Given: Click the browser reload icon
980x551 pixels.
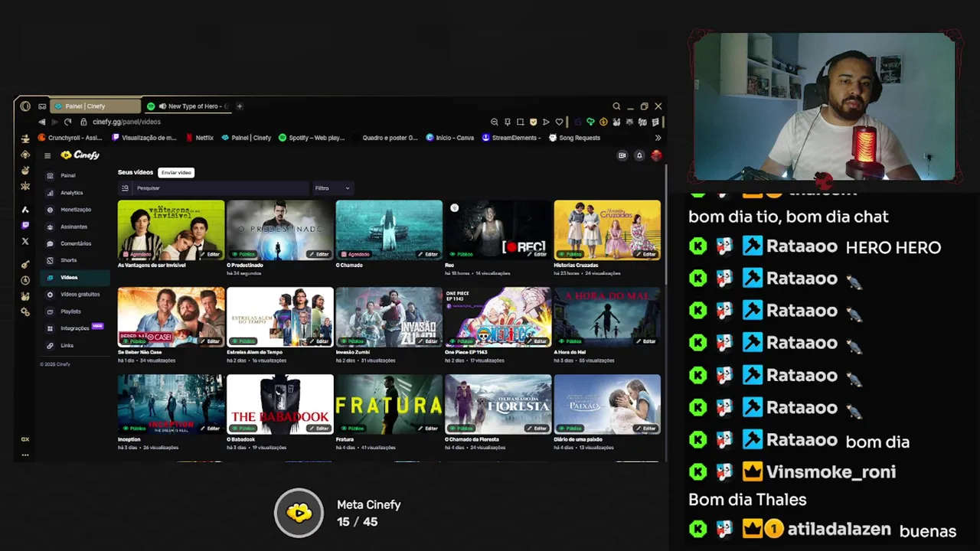Looking at the screenshot, I should 67,122.
